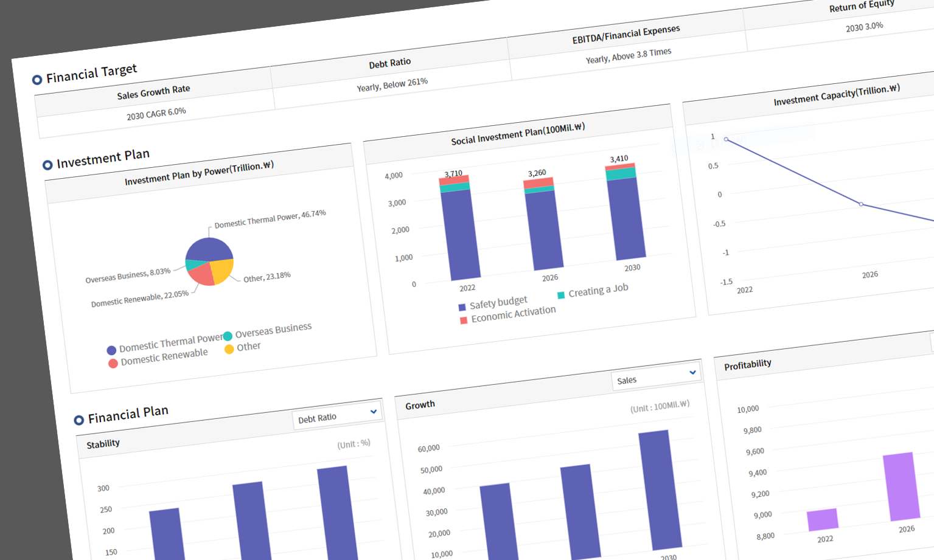Viewport: 934px width, 560px height.
Task: Click 'Domestic Thermal Power, 46.74%' pie label
Action: tap(270, 219)
